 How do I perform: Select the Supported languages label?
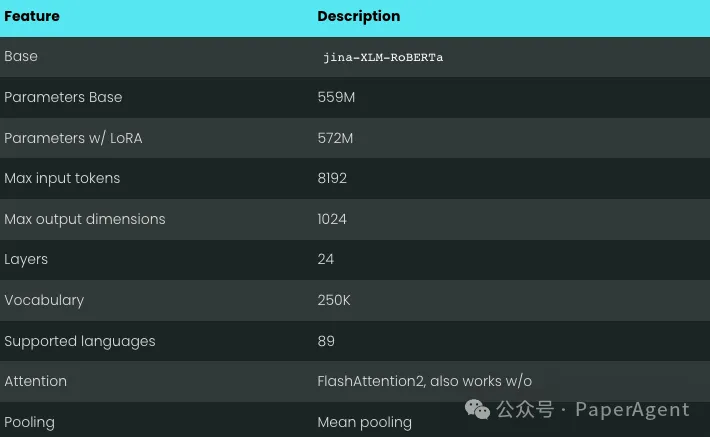click(x=80, y=341)
